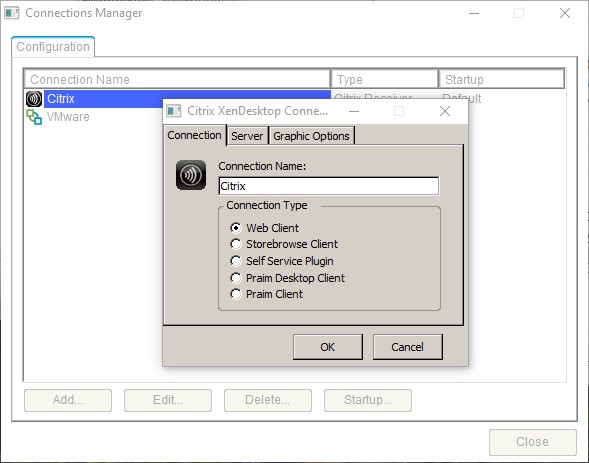Image resolution: width=589 pixels, height=463 pixels.
Task: Click the Edit... button
Action: coord(168,400)
